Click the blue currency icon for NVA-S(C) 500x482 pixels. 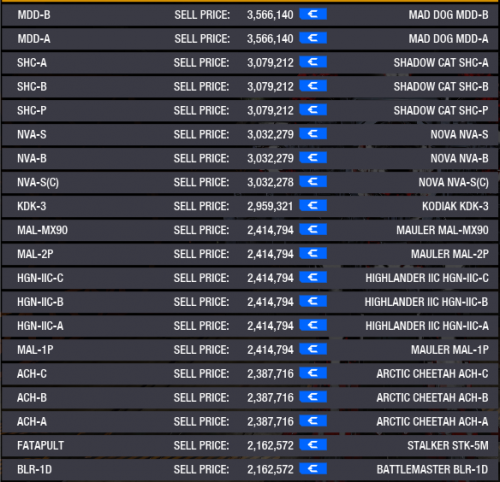pos(313,182)
